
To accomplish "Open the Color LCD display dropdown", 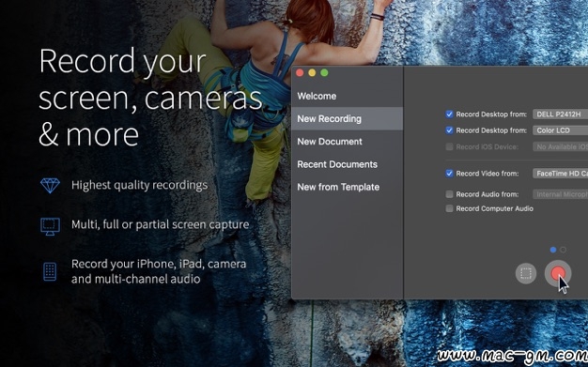I will [x=560, y=130].
